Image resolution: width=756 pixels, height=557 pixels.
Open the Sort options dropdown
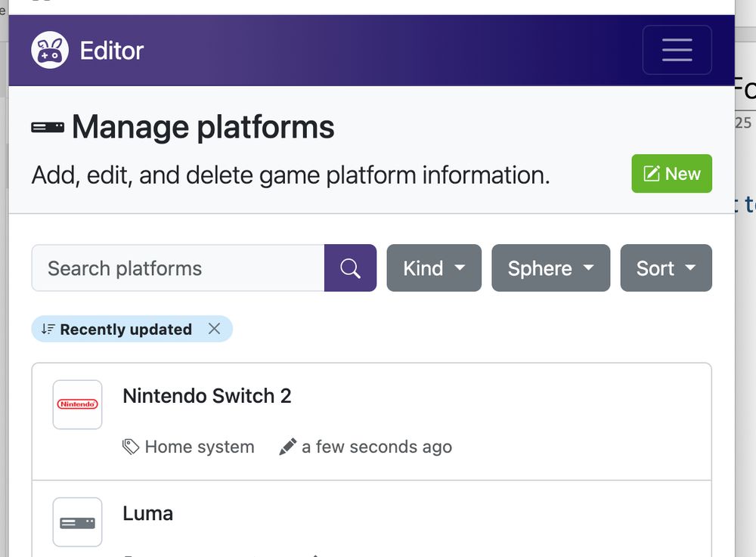[665, 268]
